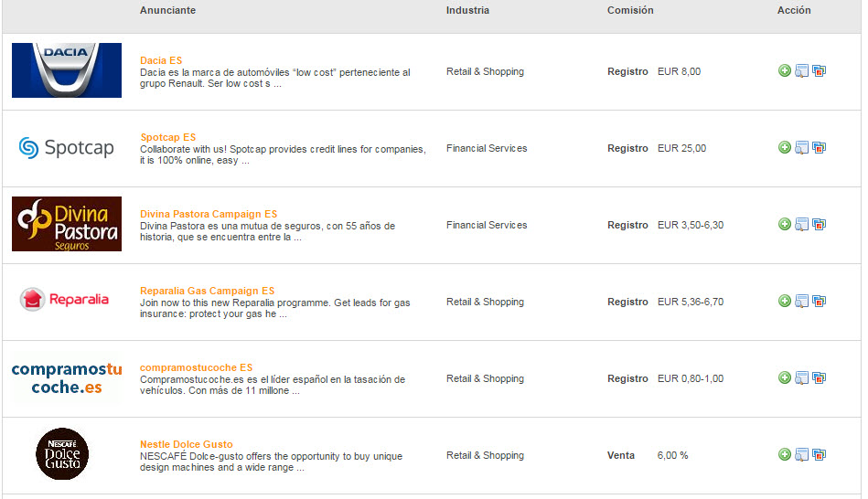Click the creatives images icon for Divina Pastora
Screen dimensions: 868x499
(x=820, y=224)
